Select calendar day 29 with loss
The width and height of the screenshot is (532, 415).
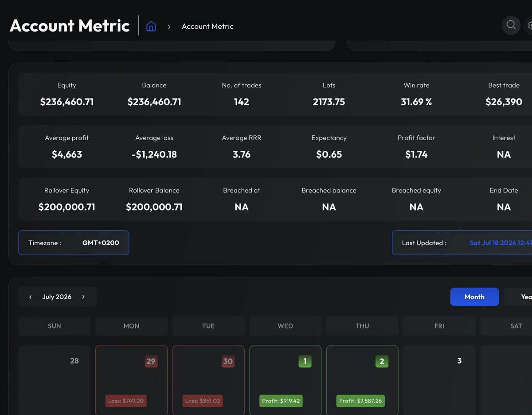(131, 380)
